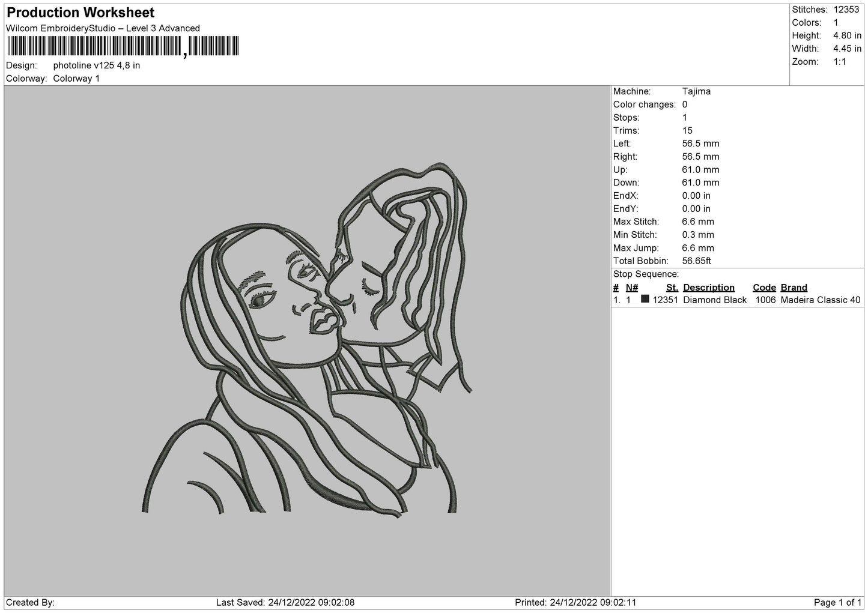Click the Madeira Classic 40 brand

pyautogui.click(x=821, y=300)
